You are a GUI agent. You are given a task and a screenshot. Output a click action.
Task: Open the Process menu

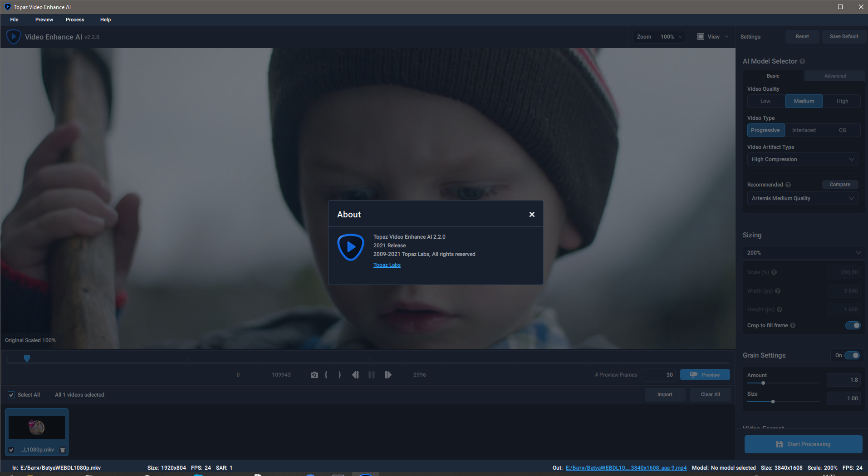75,20
